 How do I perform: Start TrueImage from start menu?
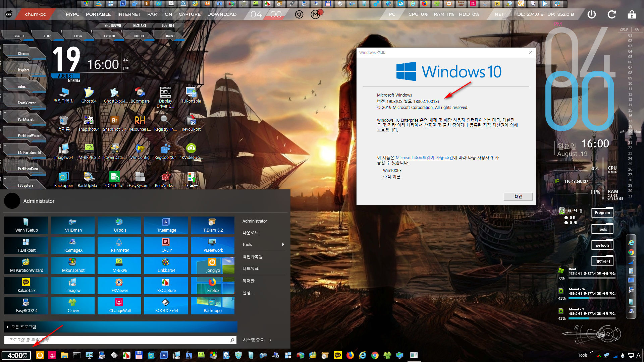[166, 225]
